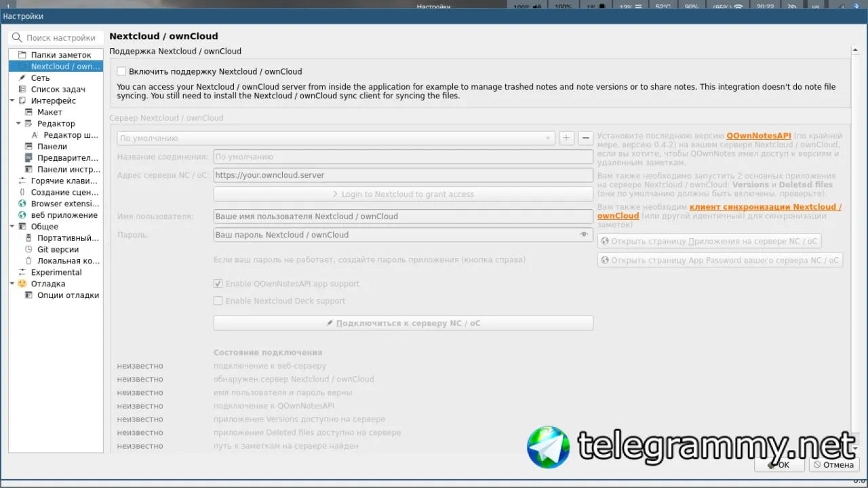Click the braces icon beside Создание сцен…

click(x=22, y=192)
